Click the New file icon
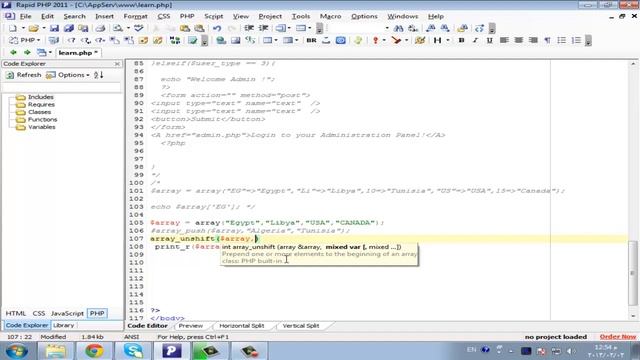Image resolution: width=640 pixels, height=360 pixels. 13,28
